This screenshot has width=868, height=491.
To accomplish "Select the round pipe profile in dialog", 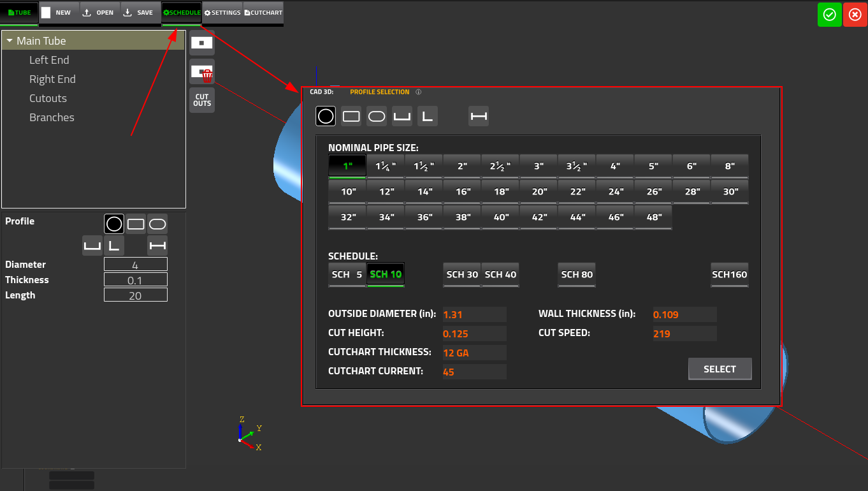I will (x=326, y=116).
